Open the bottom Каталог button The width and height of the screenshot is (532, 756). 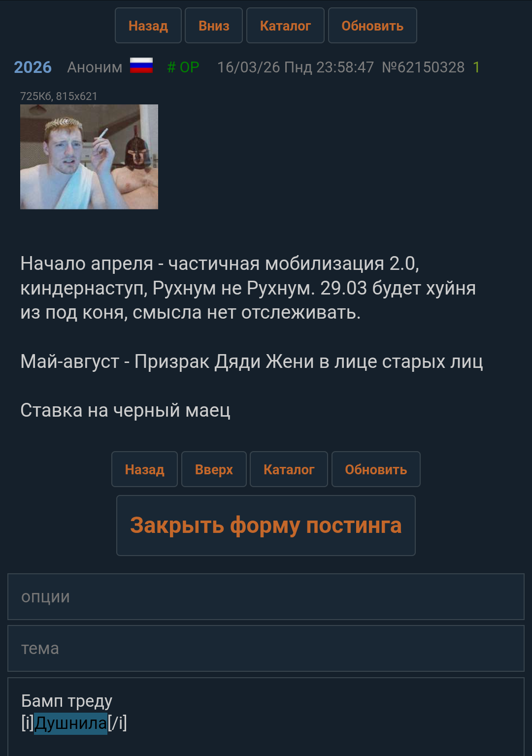pyautogui.click(x=289, y=469)
